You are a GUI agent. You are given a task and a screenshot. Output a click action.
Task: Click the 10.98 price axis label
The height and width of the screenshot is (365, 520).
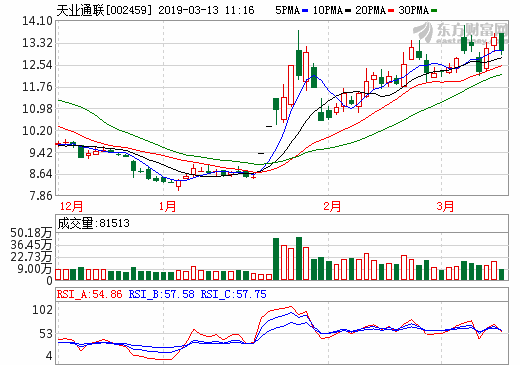pyautogui.click(x=37, y=108)
